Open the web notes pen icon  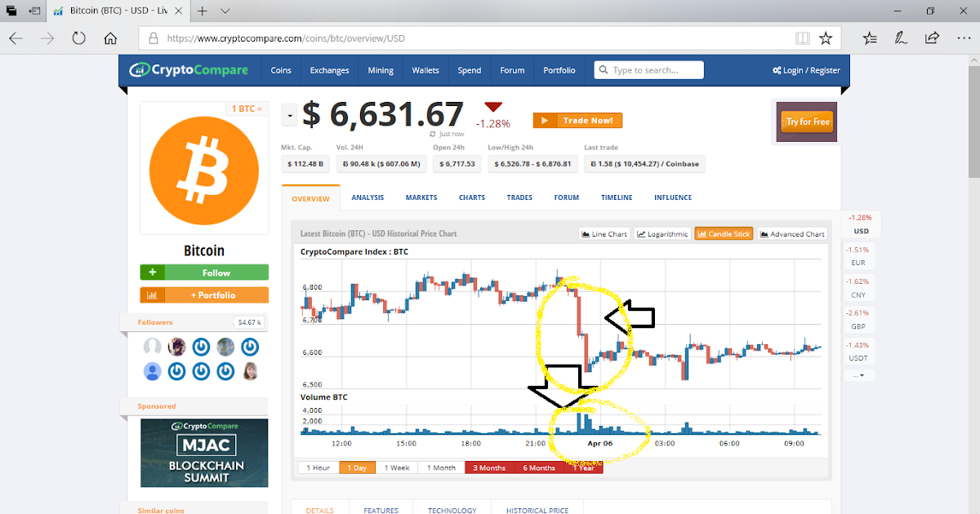[x=901, y=38]
